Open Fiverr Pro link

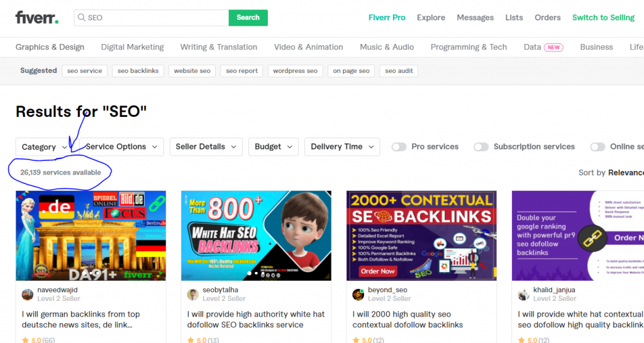[x=387, y=18]
